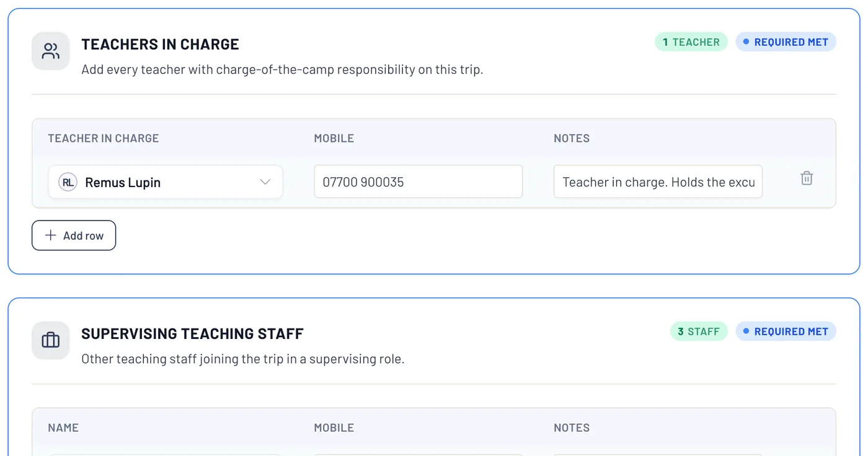
Task: Click Required Met badge for Supervising Teaching Staff
Action: [786, 331]
